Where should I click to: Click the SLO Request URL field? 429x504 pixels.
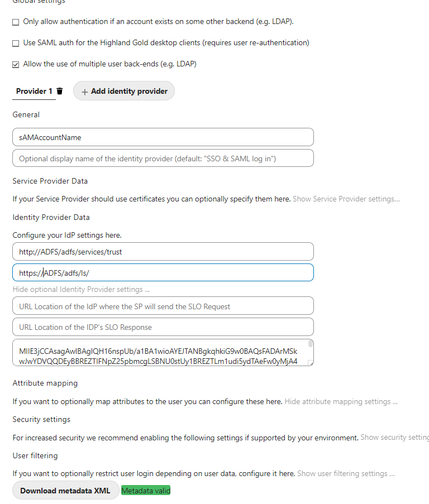(163, 305)
